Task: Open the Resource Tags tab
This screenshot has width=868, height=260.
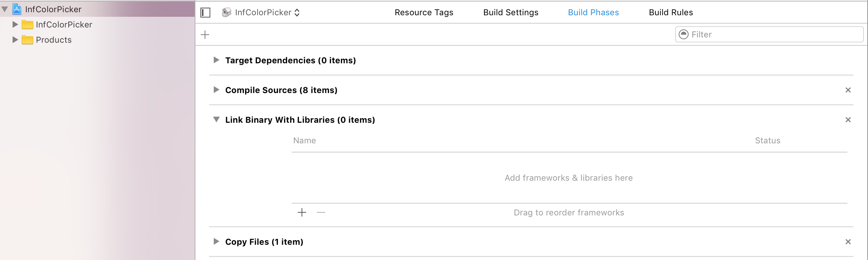Action: click(x=424, y=12)
